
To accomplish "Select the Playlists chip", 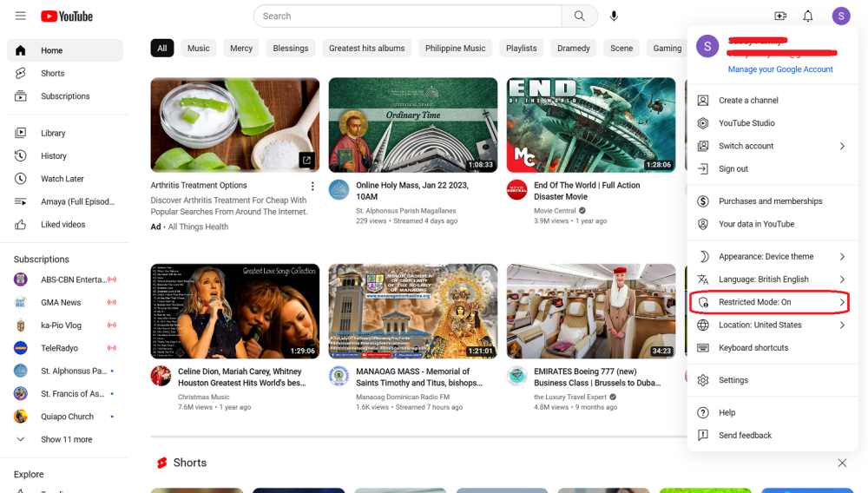I will point(522,48).
